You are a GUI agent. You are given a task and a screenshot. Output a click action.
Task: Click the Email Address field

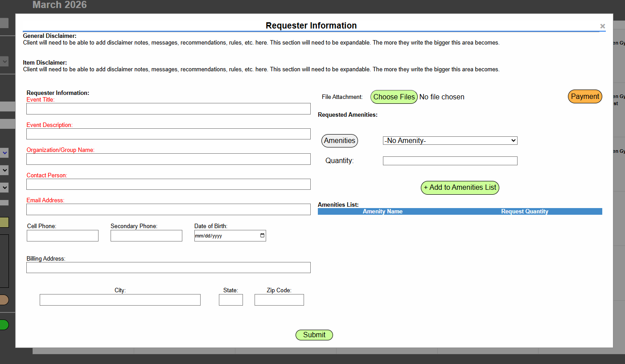(x=168, y=209)
